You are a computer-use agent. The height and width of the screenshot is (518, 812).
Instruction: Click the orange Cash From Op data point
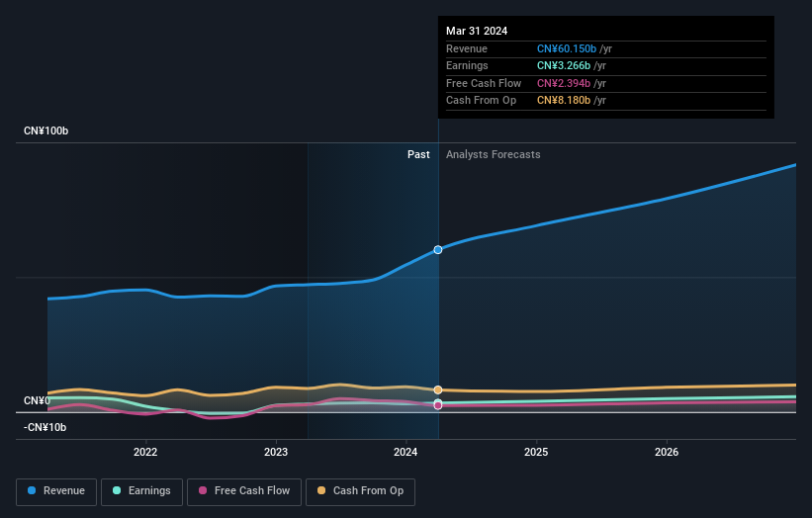pyautogui.click(x=438, y=389)
